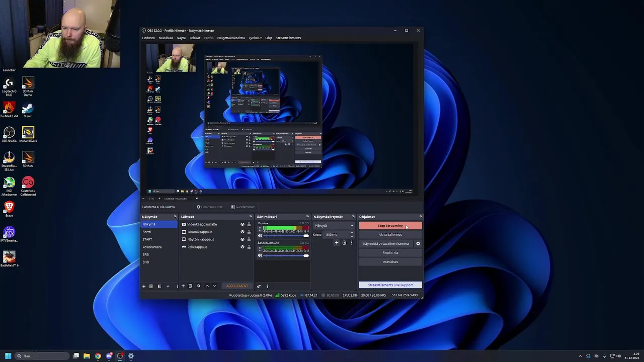
Task: Open the Mic/Aux channel options menu
Action: coord(260,230)
